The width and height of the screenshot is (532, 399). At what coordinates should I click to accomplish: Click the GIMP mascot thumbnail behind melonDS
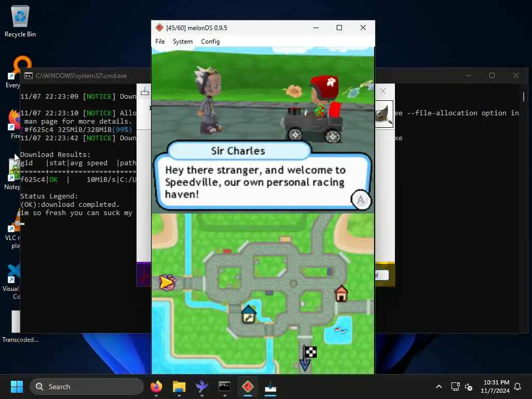tap(384, 114)
